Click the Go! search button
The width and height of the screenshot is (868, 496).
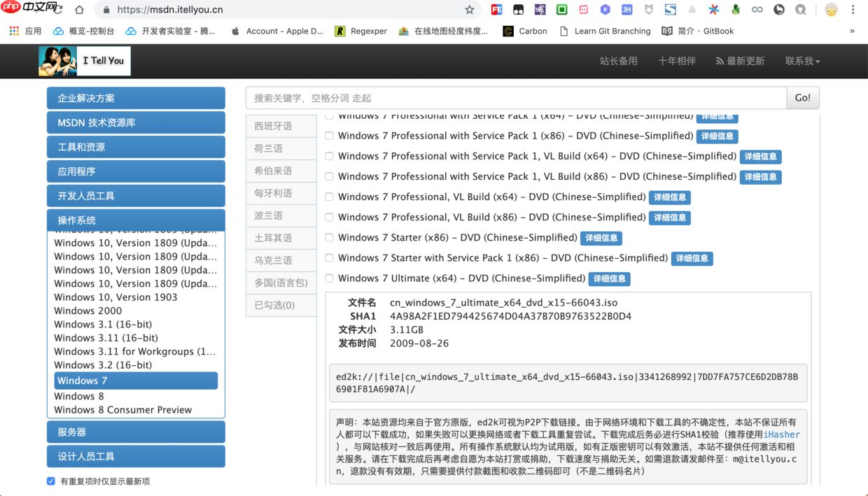(x=802, y=97)
